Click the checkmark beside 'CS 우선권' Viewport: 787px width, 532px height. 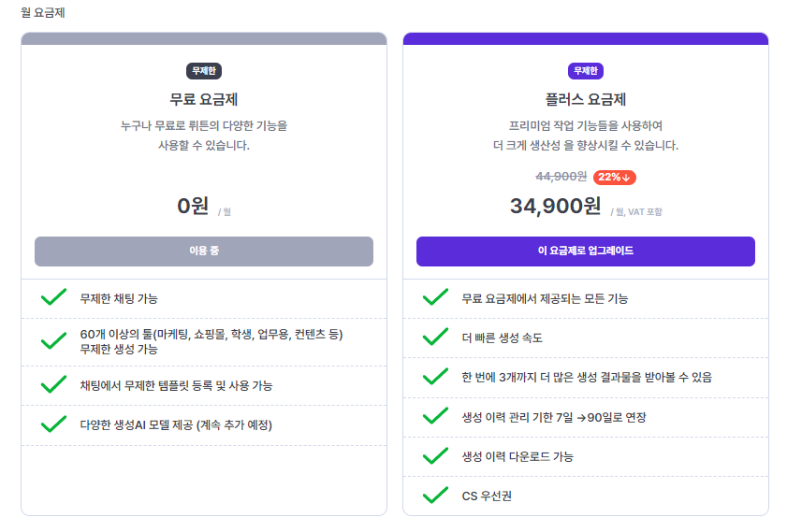(435, 495)
